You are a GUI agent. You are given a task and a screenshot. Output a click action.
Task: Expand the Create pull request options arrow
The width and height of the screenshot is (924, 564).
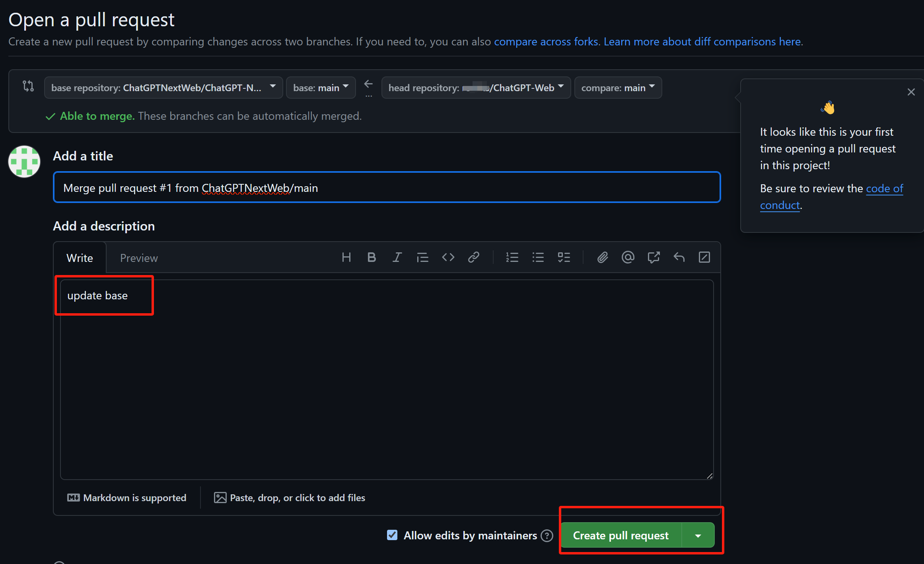(698, 536)
